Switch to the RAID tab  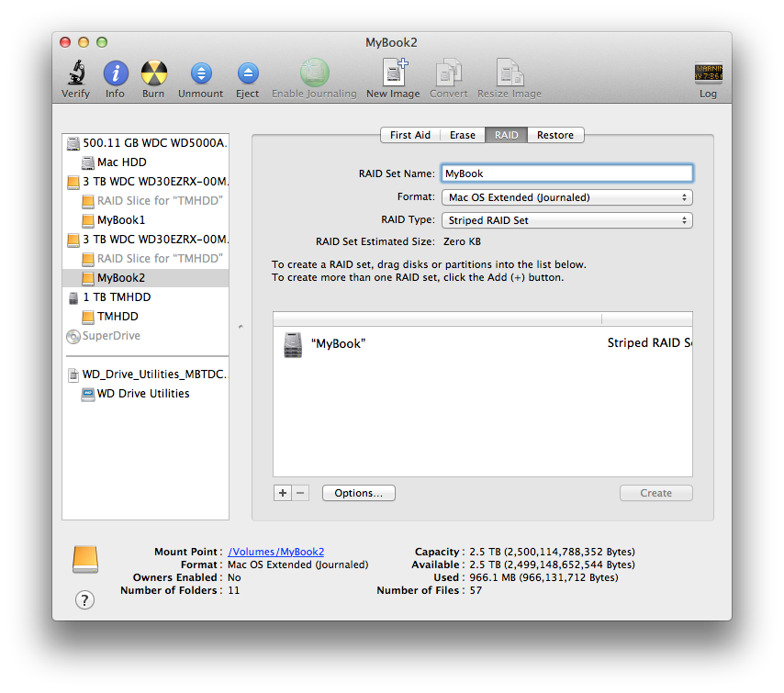506,135
